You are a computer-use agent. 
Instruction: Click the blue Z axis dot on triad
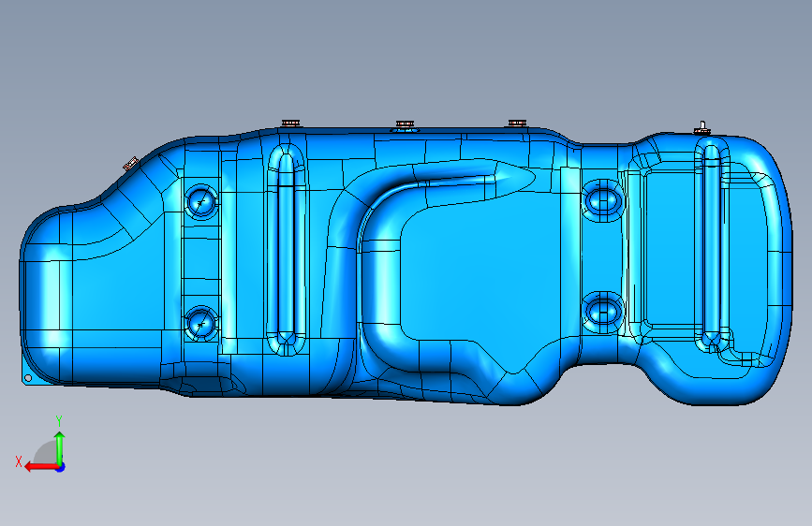61,467
